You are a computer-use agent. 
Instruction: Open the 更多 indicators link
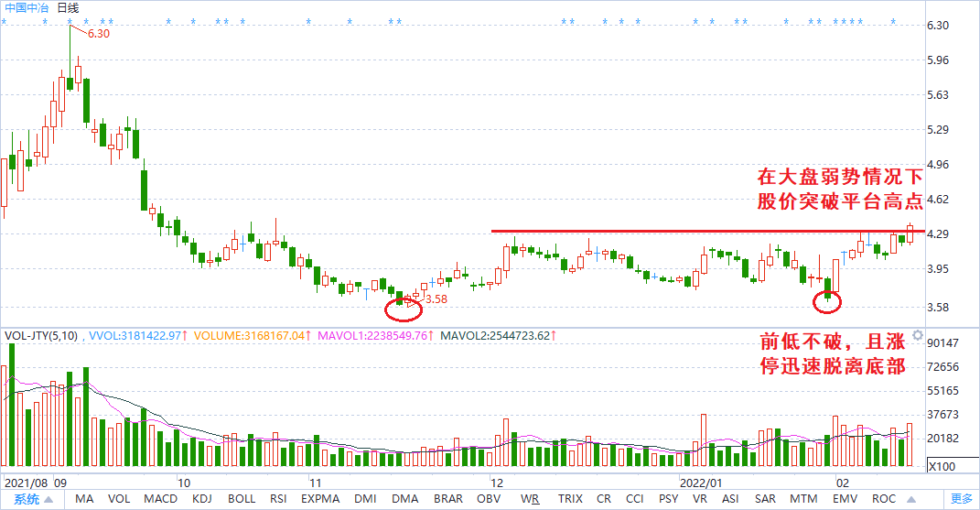click(962, 499)
